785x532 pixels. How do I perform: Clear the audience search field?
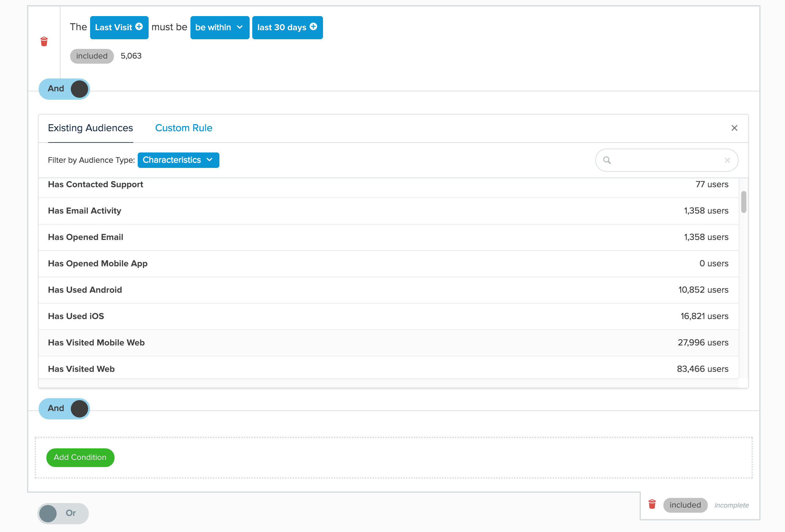pos(727,160)
